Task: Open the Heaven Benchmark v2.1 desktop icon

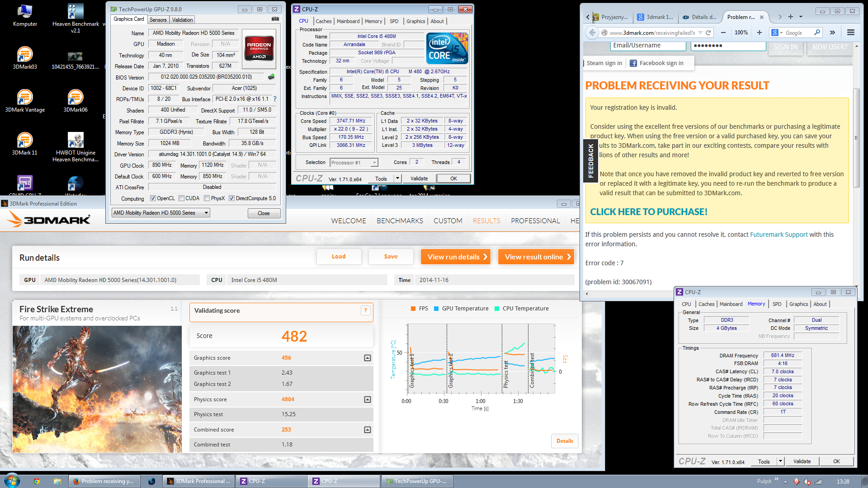Action: [75, 18]
